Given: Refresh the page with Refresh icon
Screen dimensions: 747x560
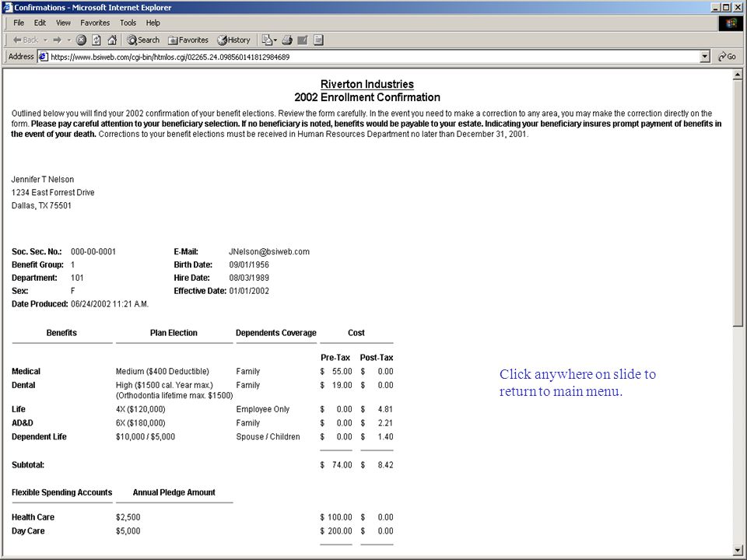Looking at the screenshot, I should (96, 40).
